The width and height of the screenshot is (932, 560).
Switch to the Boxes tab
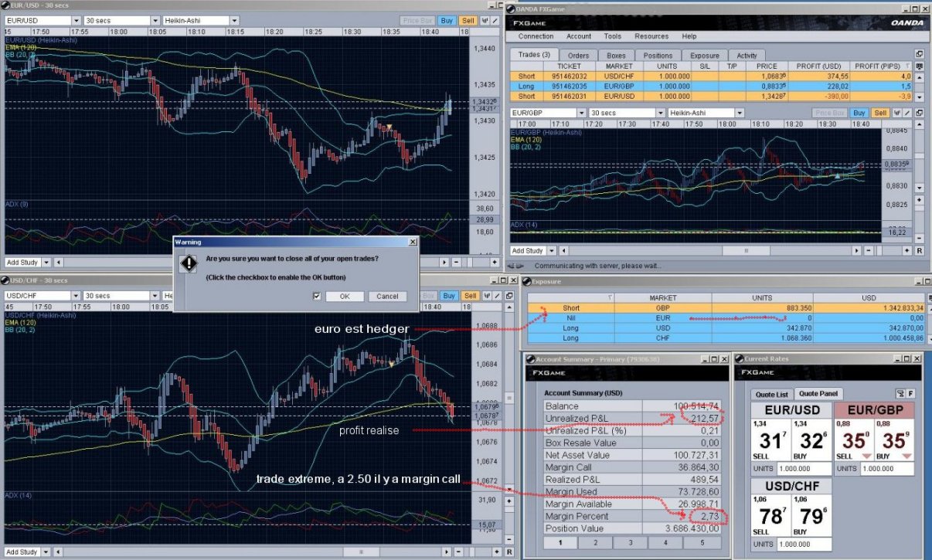(x=616, y=56)
